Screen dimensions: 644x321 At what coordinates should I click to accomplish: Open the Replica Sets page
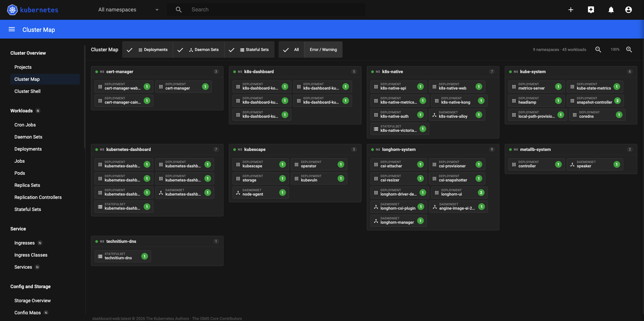27,185
